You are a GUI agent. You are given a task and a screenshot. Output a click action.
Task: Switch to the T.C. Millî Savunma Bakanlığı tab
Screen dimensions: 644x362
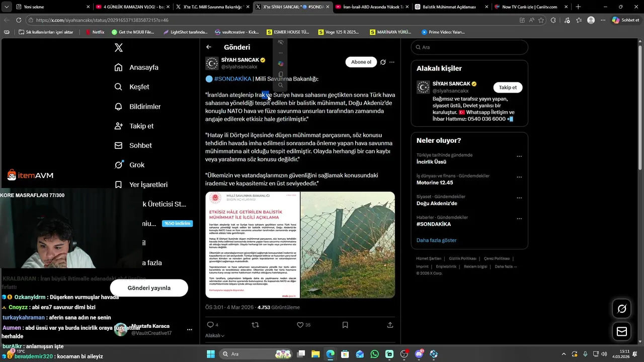212,7
